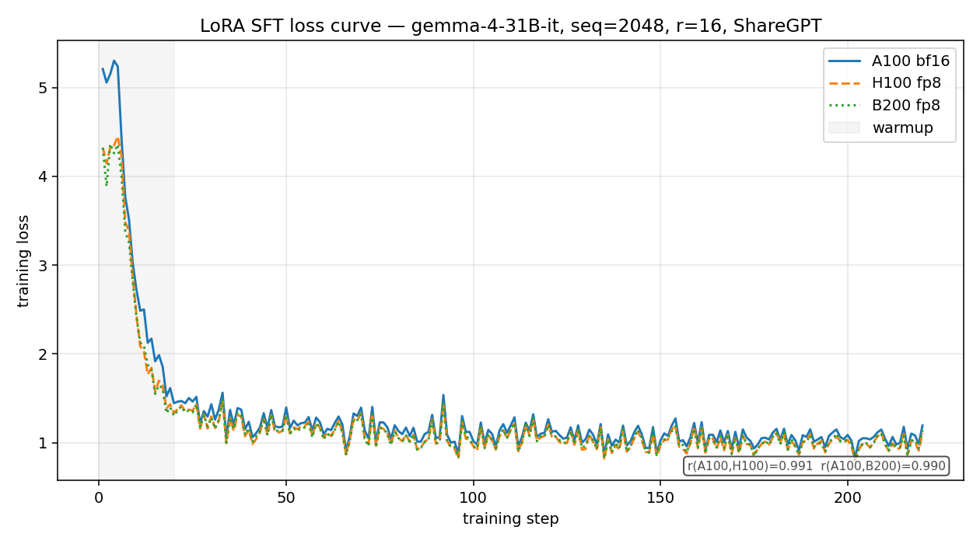
Task: Select the 'B200 fp8' legend label
Action: click(906, 106)
